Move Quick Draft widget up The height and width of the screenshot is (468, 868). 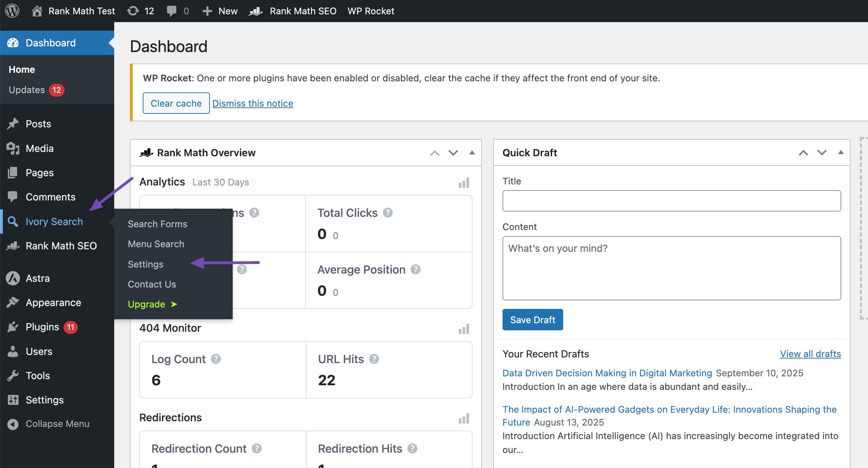pyautogui.click(x=803, y=153)
